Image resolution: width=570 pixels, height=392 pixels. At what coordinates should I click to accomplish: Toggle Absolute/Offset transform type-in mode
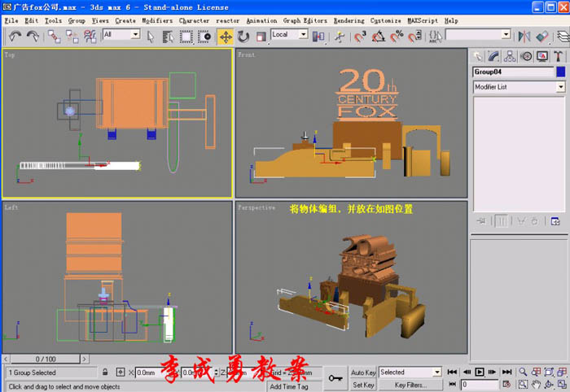click(121, 372)
